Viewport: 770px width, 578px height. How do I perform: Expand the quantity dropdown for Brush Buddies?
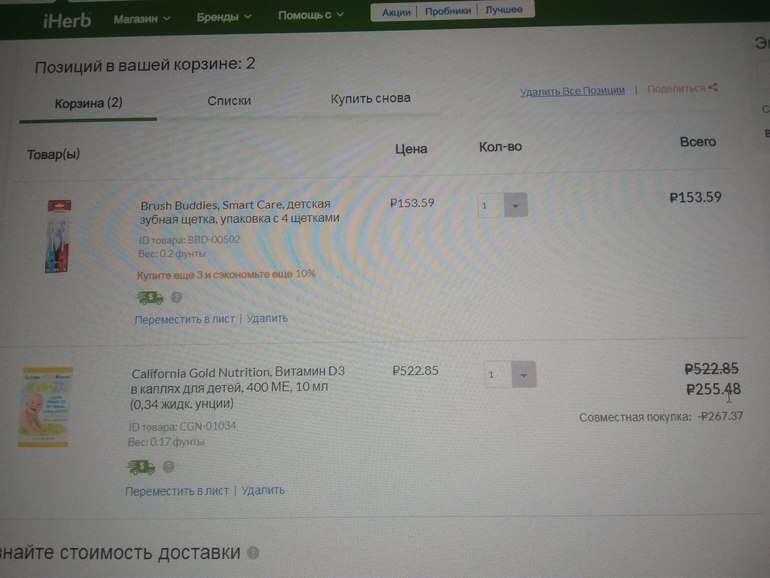pos(515,205)
